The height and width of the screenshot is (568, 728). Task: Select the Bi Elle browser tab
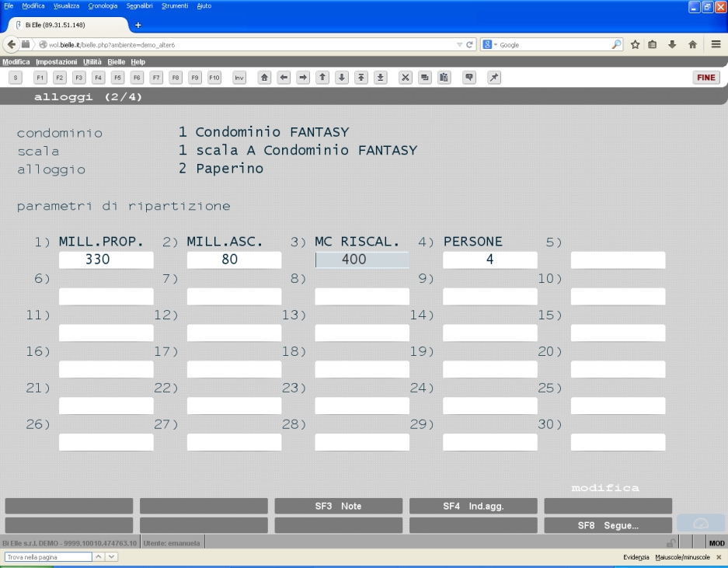[68, 25]
